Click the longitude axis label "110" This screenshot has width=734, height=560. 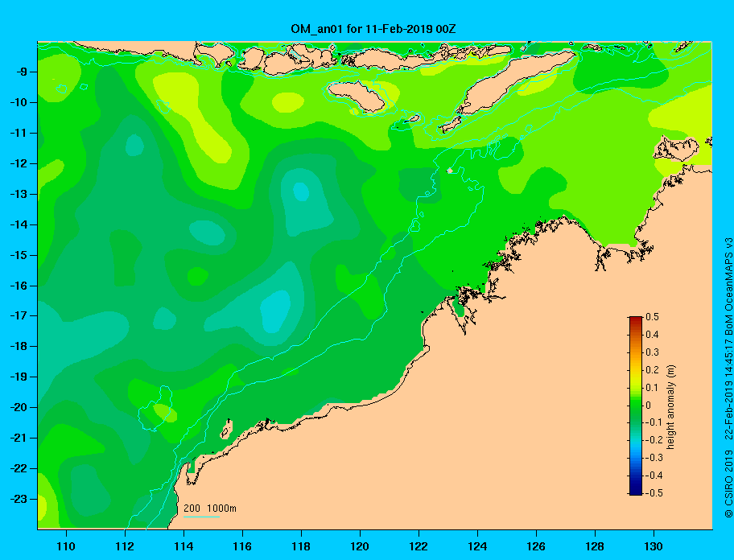[x=66, y=546]
